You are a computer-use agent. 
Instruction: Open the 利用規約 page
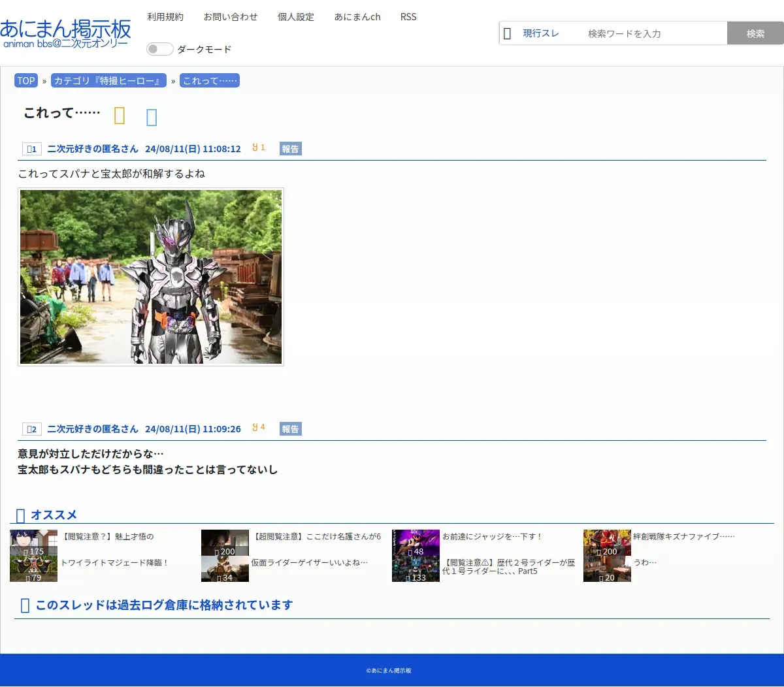pos(165,17)
